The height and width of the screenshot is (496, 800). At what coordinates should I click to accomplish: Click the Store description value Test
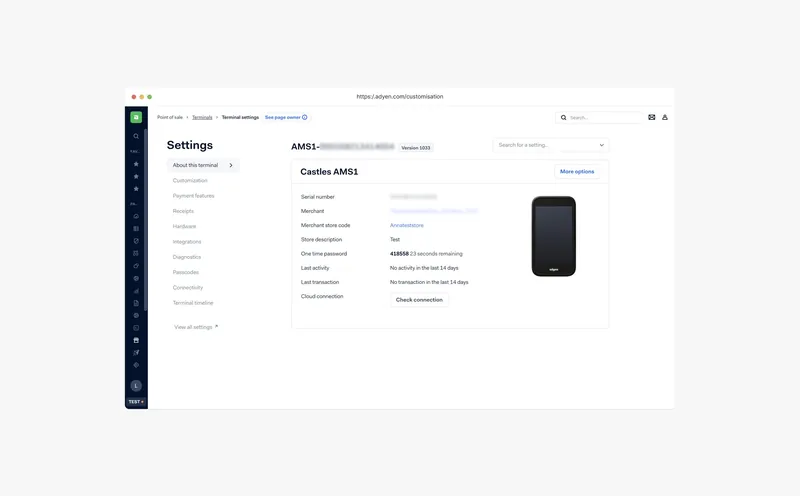click(395, 239)
